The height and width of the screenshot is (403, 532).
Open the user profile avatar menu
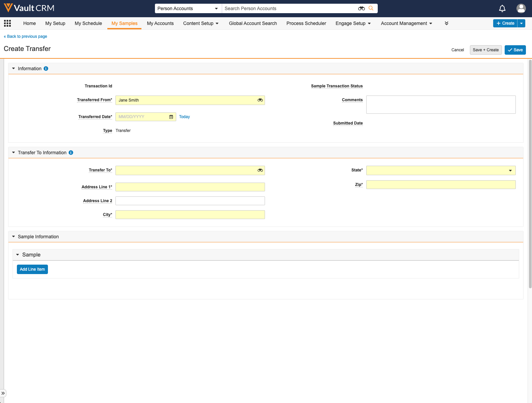point(521,8)
